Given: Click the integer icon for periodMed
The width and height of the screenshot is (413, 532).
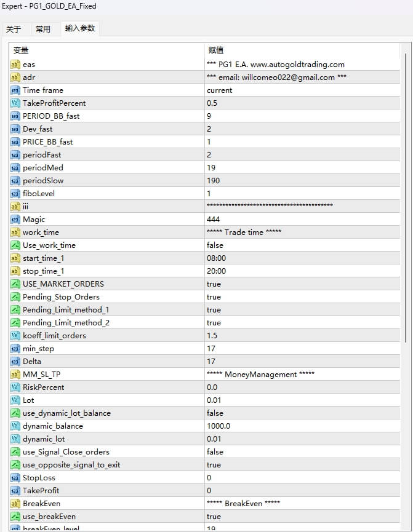Looking at the screenshot, I should [15, 168].
